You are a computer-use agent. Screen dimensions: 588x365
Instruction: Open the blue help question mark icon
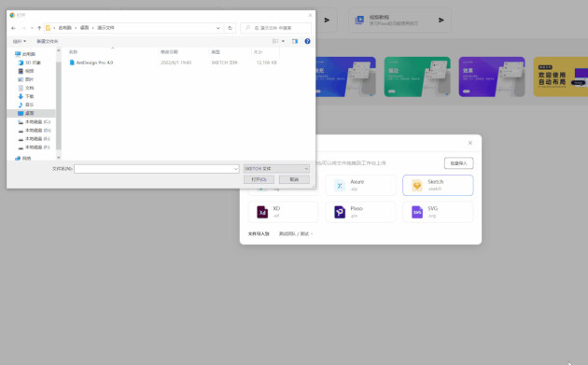[x=307, y=41]
